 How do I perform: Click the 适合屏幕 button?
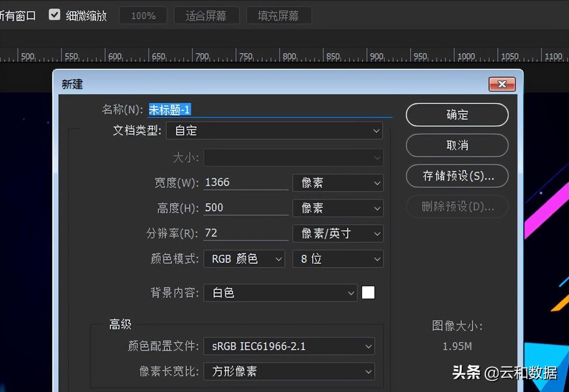click(206, 15)
